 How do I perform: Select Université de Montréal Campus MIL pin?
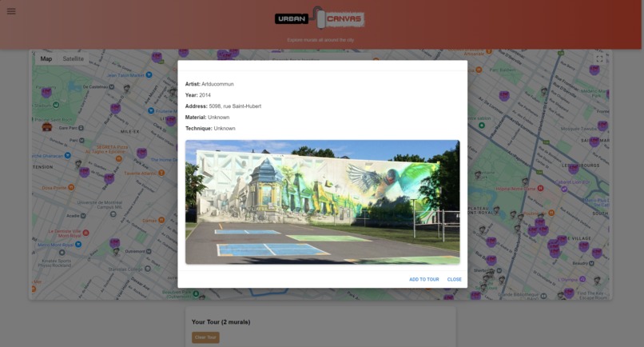pos(113,213)
